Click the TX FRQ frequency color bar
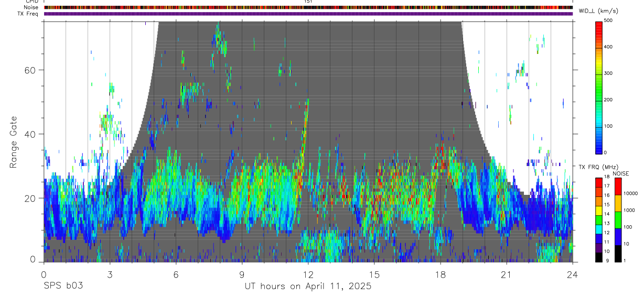 pos(599,219)
